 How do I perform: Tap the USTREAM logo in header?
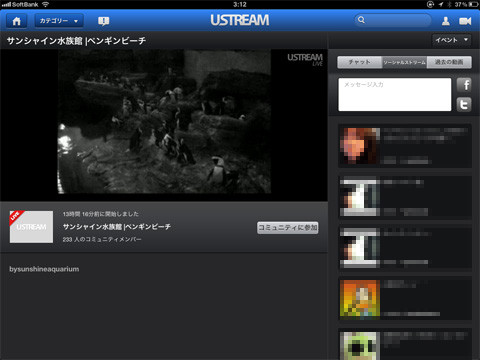(240, 20)
